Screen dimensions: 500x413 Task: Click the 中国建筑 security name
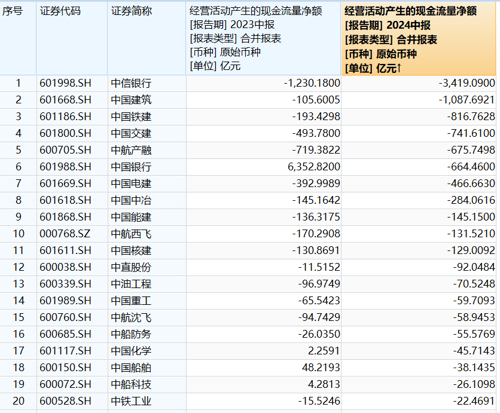point(131,100)
